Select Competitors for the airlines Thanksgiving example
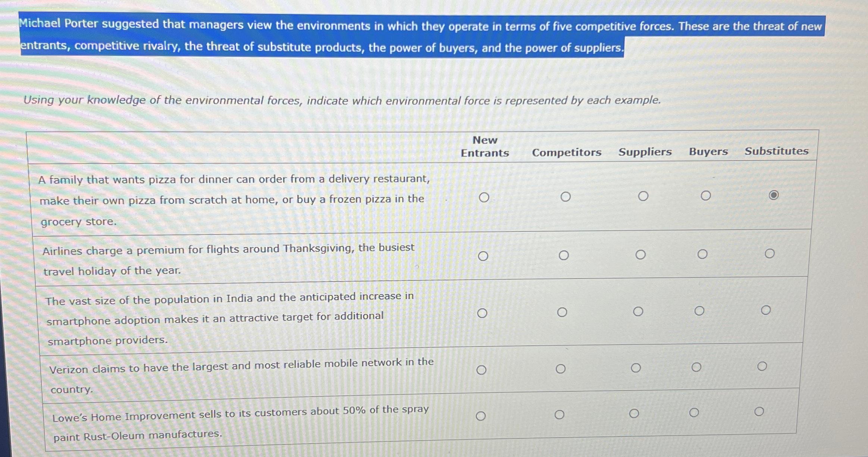 (x=564, y=254)
